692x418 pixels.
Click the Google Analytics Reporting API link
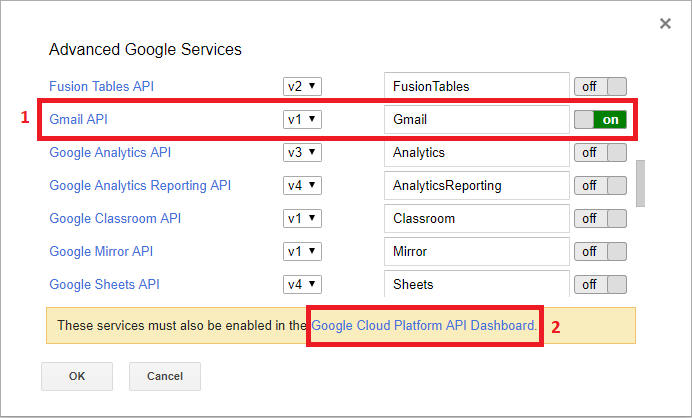pos(140,186)
